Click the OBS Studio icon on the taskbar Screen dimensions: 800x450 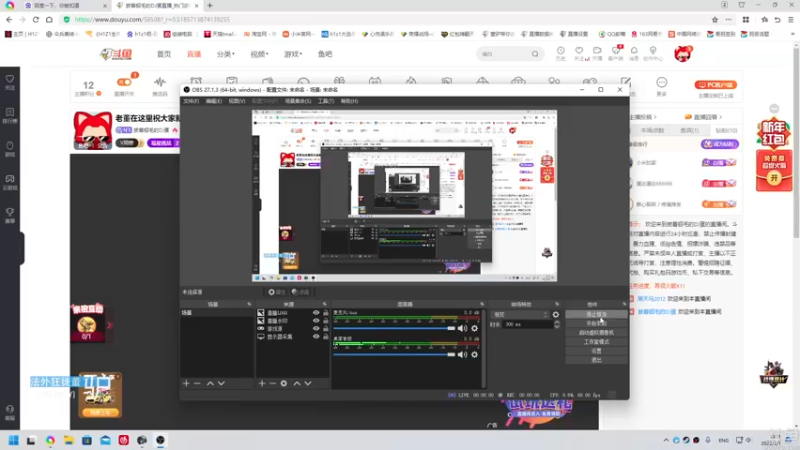tap(160, 440)
